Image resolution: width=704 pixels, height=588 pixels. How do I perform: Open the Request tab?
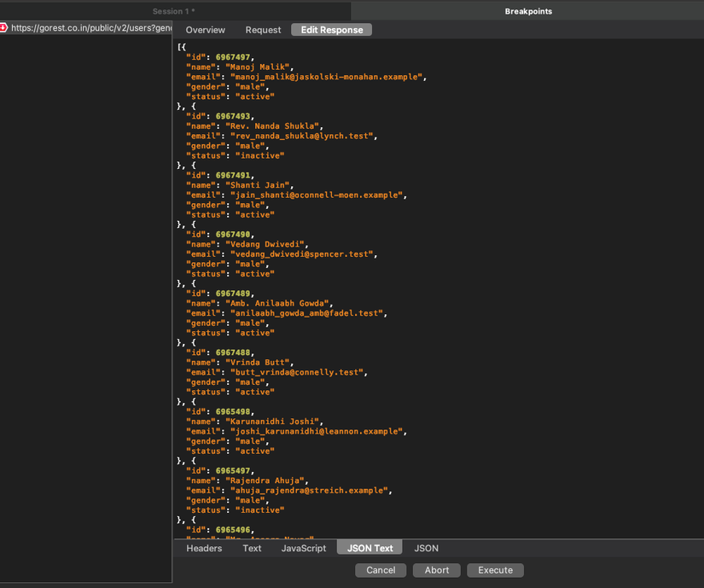click(263, 29)
